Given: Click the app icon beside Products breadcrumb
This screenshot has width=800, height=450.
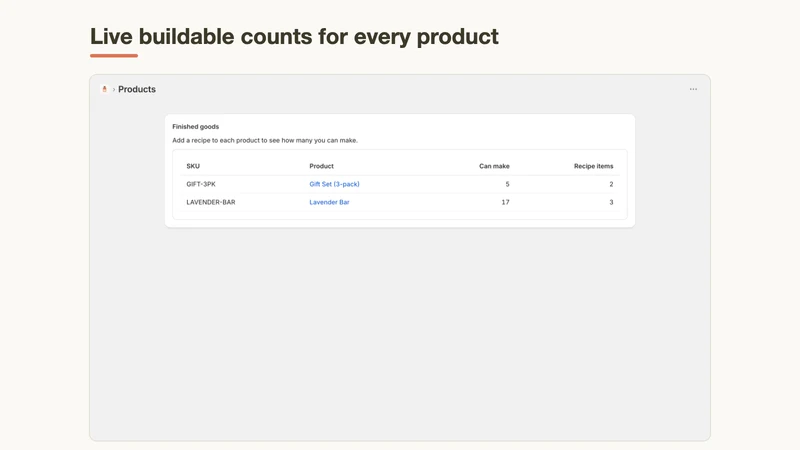Looking at the screenshot, I should 105,89.
